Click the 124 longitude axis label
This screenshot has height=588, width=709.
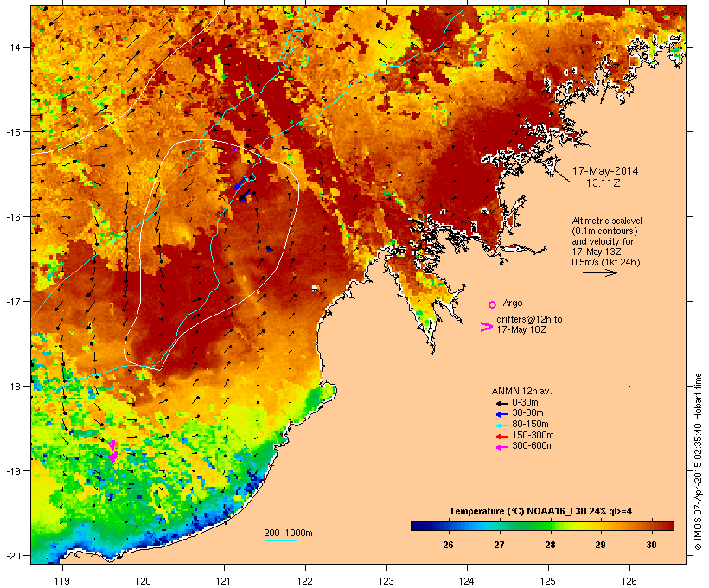point(467,581)
